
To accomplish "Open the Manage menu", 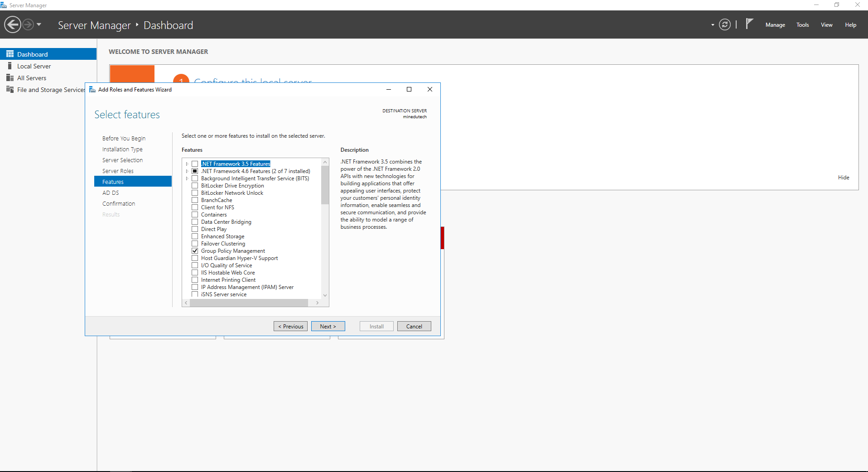I will [775, 25].
